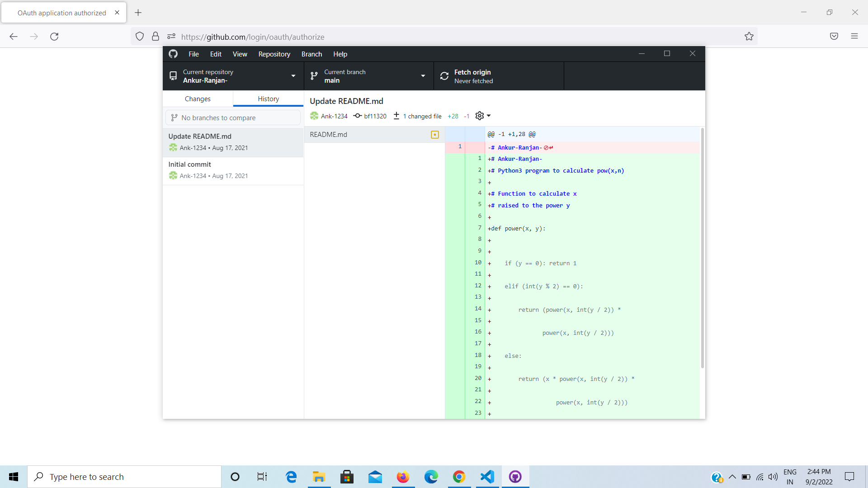Click the GitHub logo in the app title bar
The image size is (868, 488).
coord(173,54)
